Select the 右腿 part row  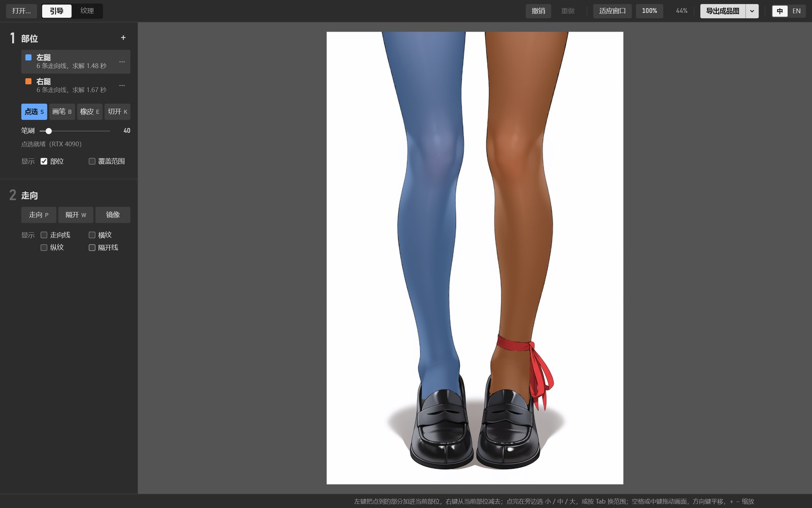click(x=76, y=85)
